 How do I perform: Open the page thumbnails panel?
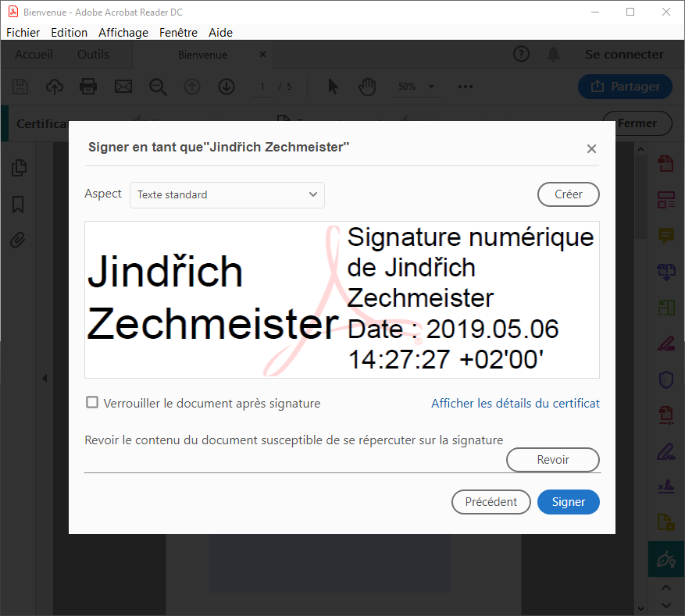(18, 167)
